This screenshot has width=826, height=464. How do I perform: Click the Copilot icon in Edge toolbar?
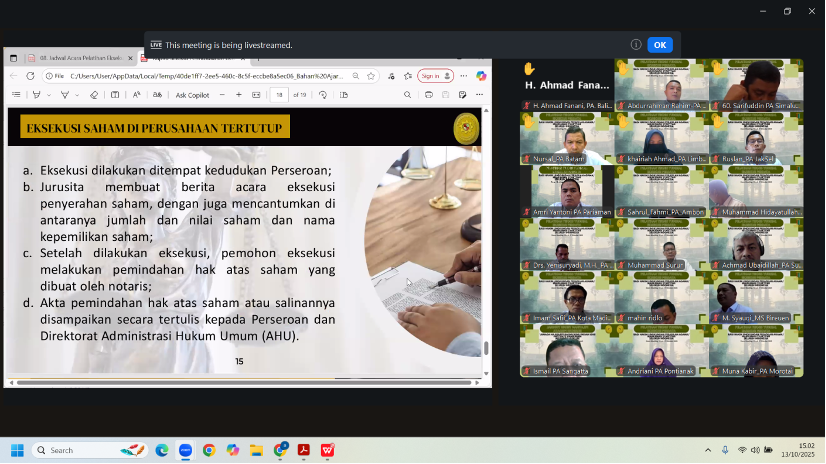click(x=481, y=76)
